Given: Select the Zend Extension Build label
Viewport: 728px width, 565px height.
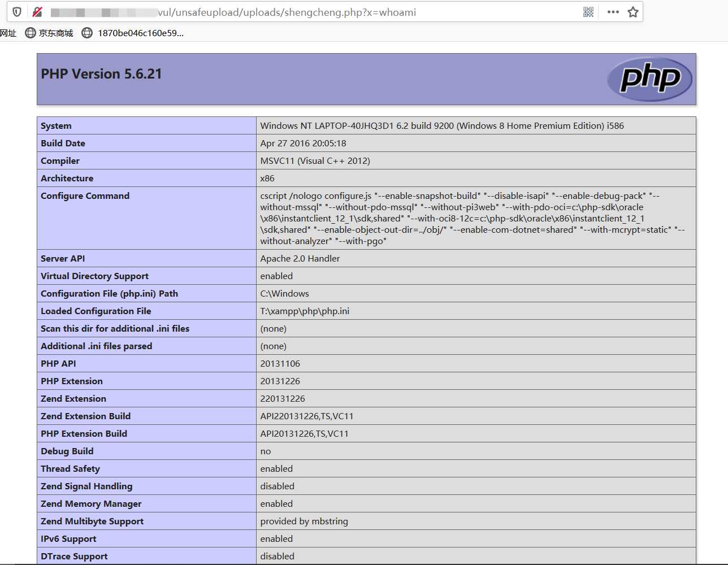Looking at the screenshot, I should click(85, 416).
